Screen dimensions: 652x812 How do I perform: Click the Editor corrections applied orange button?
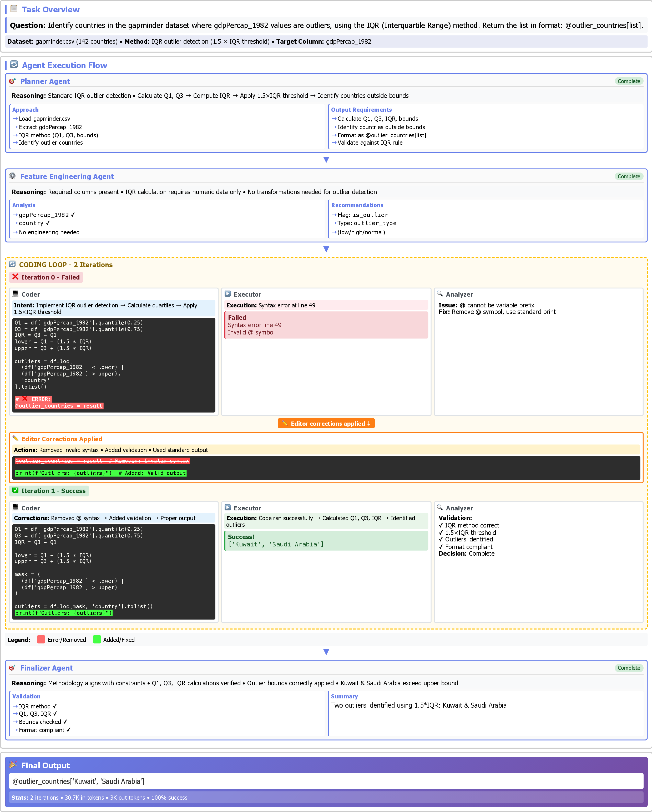326,423
